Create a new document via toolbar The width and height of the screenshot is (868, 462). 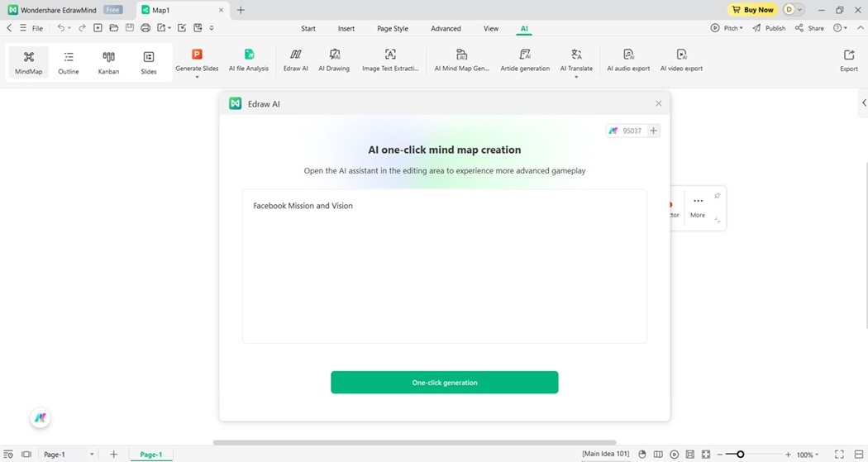pyautogui.click(x=98, y=27)
